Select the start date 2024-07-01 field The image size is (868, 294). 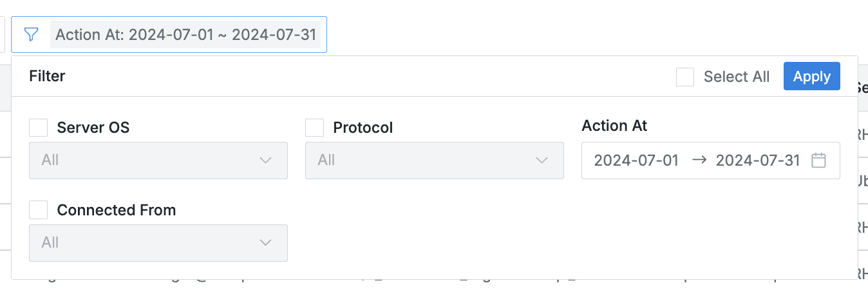(636, 161)
